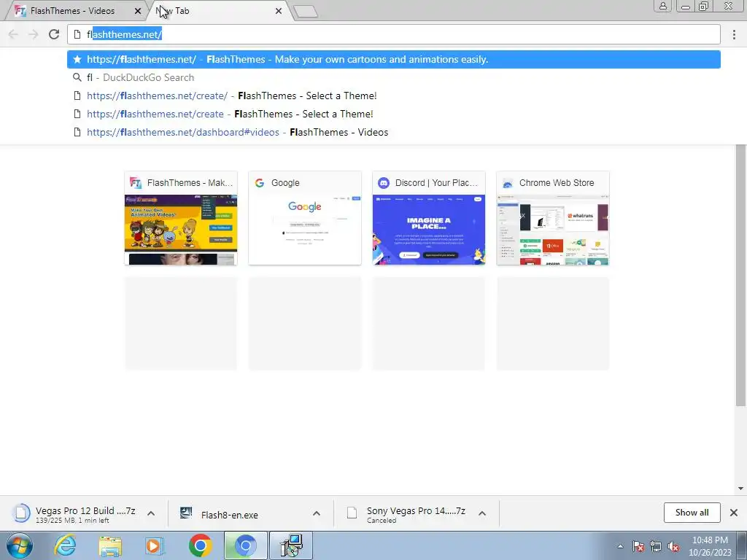Click the active Chromium taskbar icon
Viewport: 747px width, 560px height.
245,545
